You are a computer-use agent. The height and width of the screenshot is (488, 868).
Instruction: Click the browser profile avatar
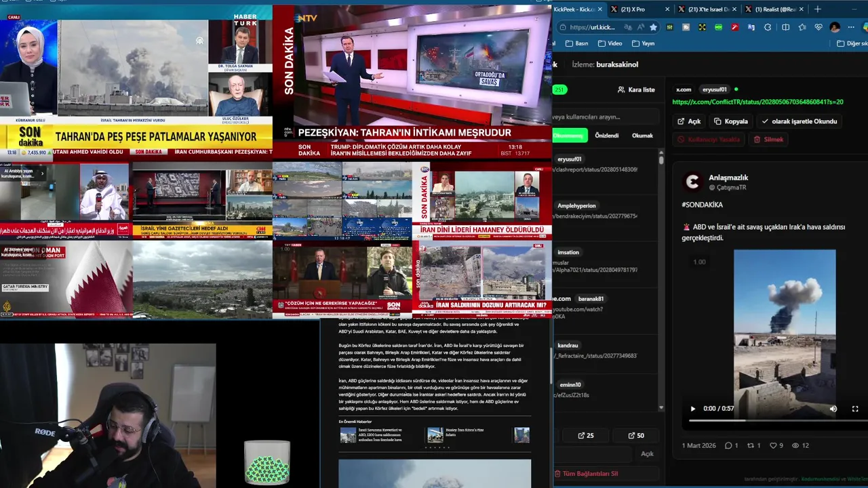pos(835,27)
